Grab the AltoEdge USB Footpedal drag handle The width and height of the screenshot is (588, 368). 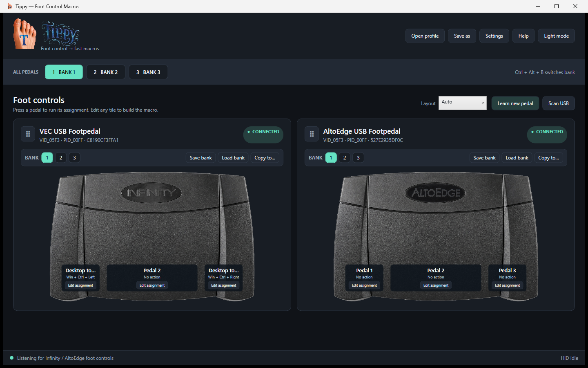click(312, 134)
